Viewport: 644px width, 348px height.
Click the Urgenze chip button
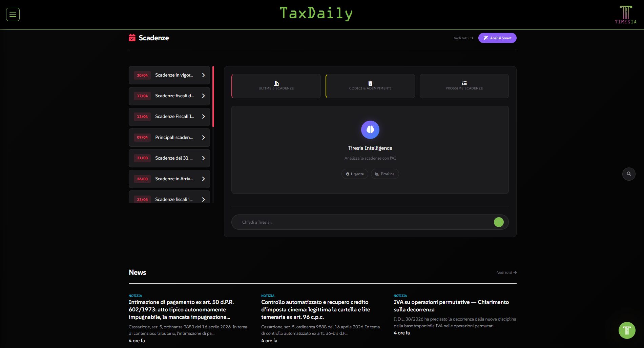pos(355,174)
